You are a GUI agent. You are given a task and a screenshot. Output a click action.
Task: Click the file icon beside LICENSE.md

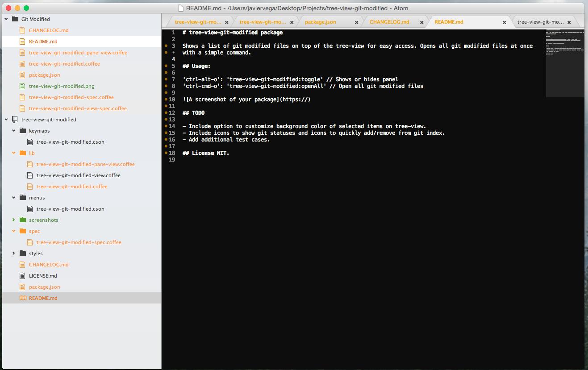tap(22, 276)
